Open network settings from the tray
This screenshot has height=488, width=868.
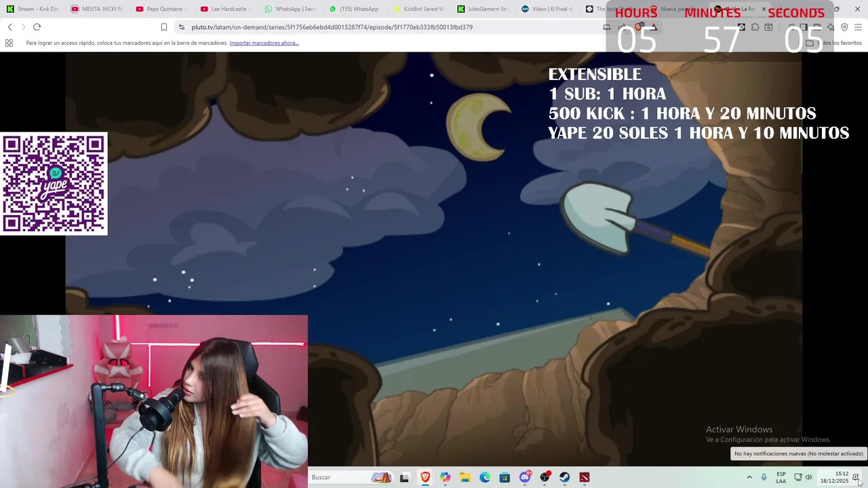pos(797,477)
